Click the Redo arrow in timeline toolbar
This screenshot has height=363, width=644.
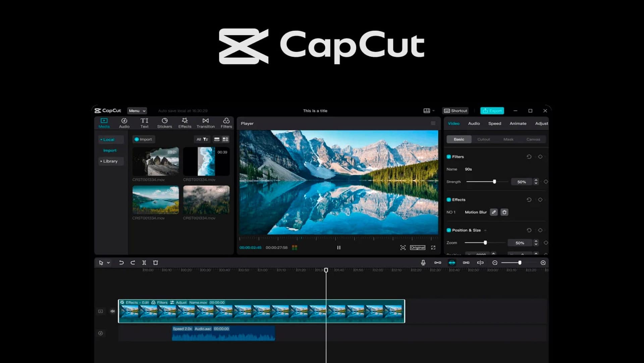click(133, 263)
